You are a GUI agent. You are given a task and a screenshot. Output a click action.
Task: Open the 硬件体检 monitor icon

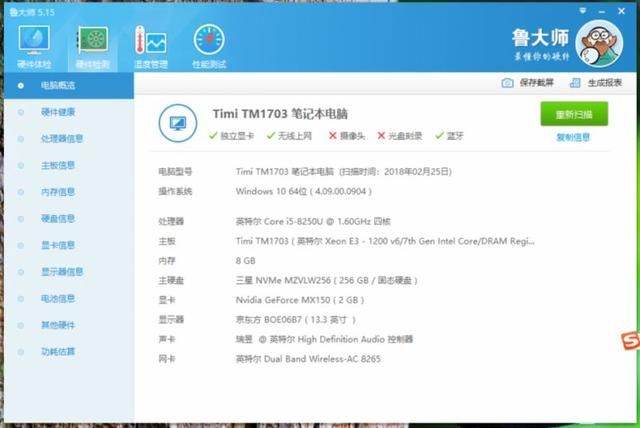(34, 40)
